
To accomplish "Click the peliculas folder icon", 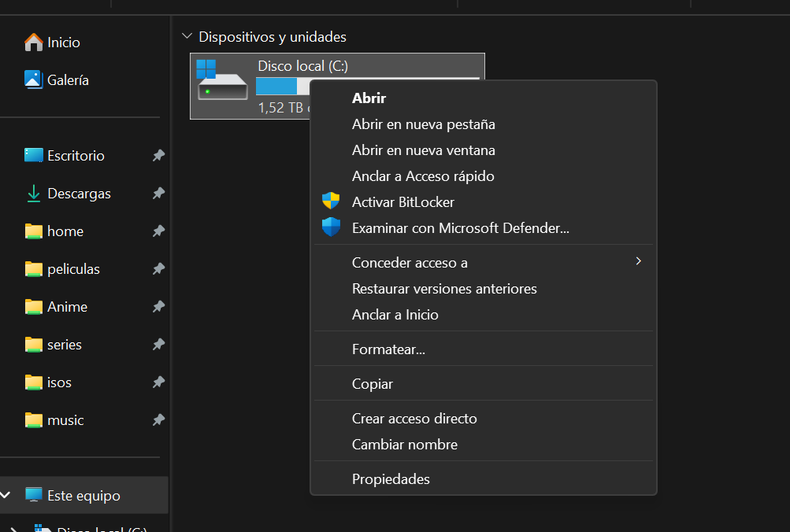I will pos(34,269).
